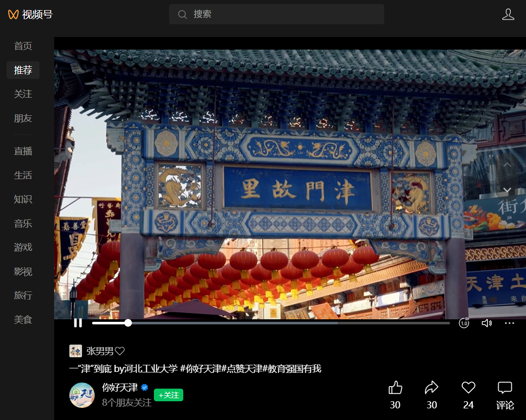Click the 视频号 logo icon
This screenshot has height=420, width=526.
[13, 15]
